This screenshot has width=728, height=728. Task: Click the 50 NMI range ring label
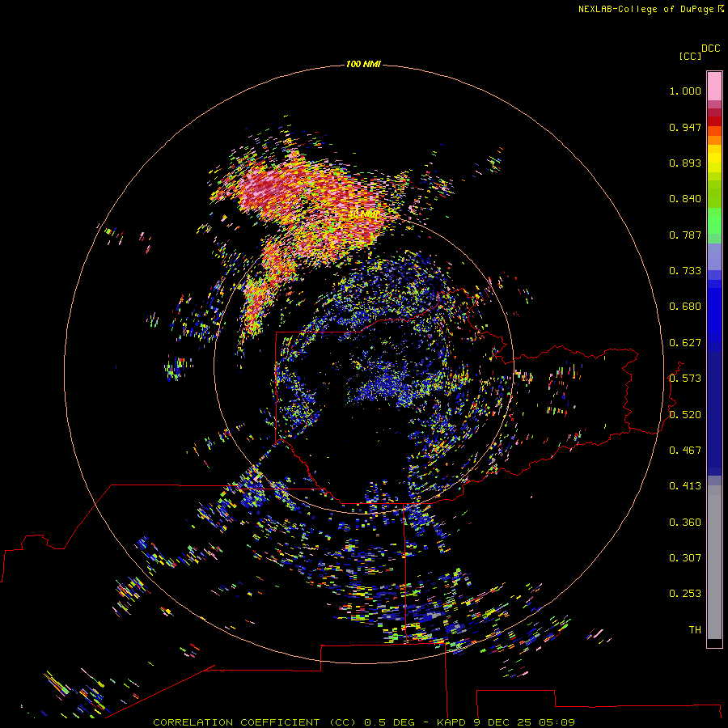click(363, 214)
